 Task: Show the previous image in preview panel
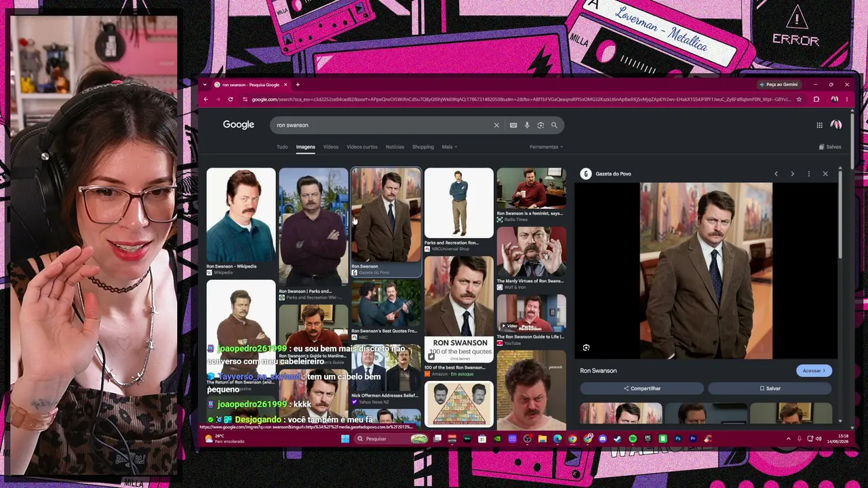[x=776, y=174]
